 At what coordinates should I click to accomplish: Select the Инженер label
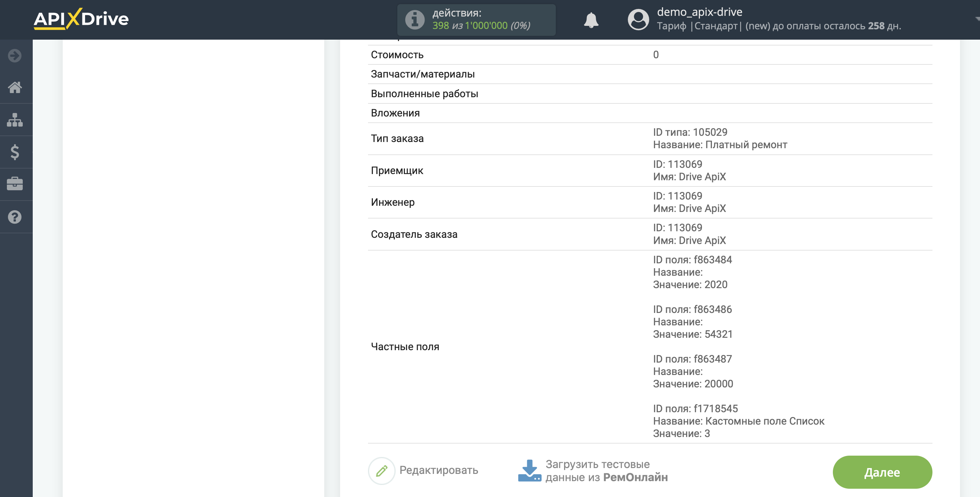(392, 202)
